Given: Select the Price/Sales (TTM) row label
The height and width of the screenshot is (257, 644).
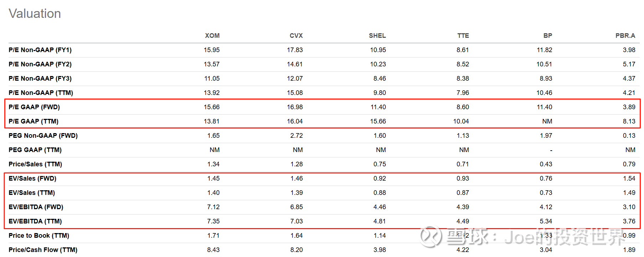Looking at the screenshot, I should click(35, 164).
